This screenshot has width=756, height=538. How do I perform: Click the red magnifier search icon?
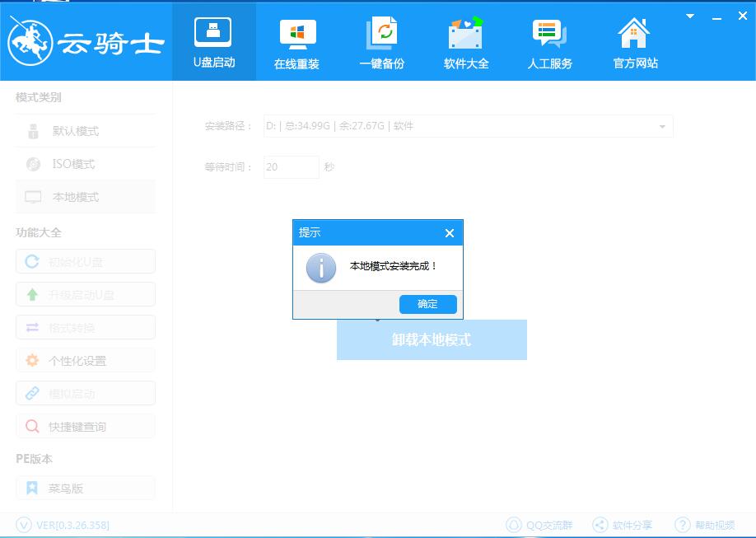pos(32,426)
